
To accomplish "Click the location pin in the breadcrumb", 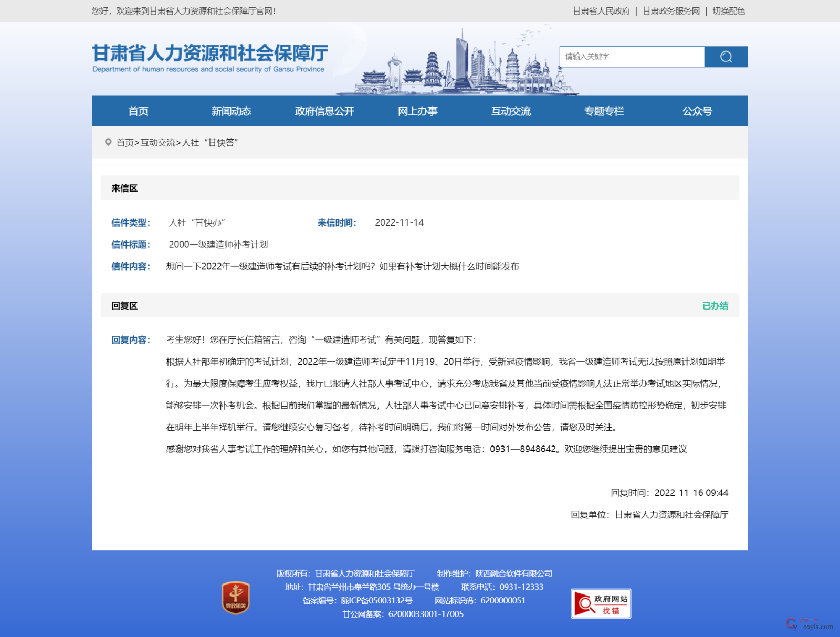I will [108, 142].
